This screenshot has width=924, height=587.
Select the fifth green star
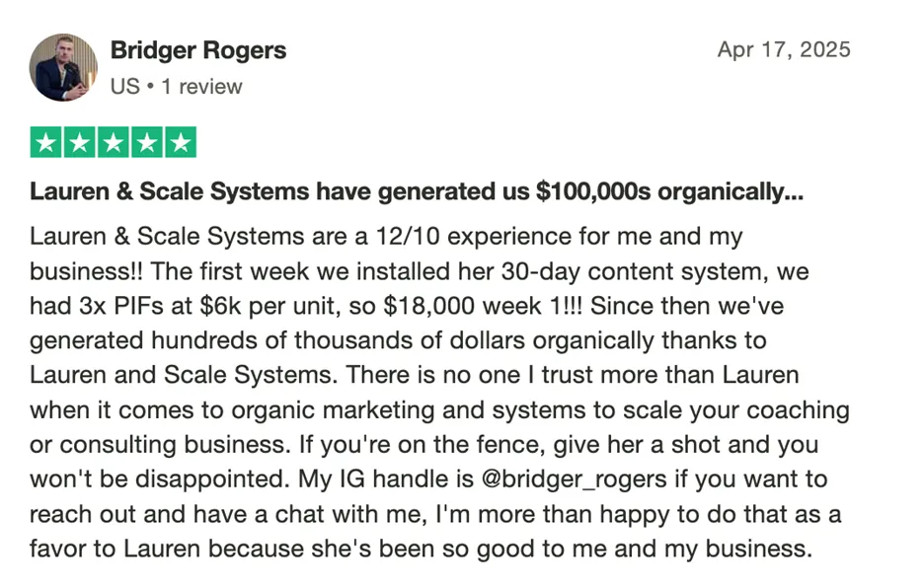coord(181,142)
